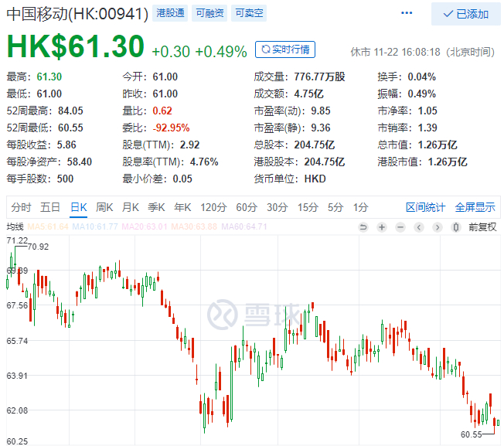The width and height of the screenshot is (504, 446).
Task: Switch to the 五日 chart tab
Action: point(49,207)
